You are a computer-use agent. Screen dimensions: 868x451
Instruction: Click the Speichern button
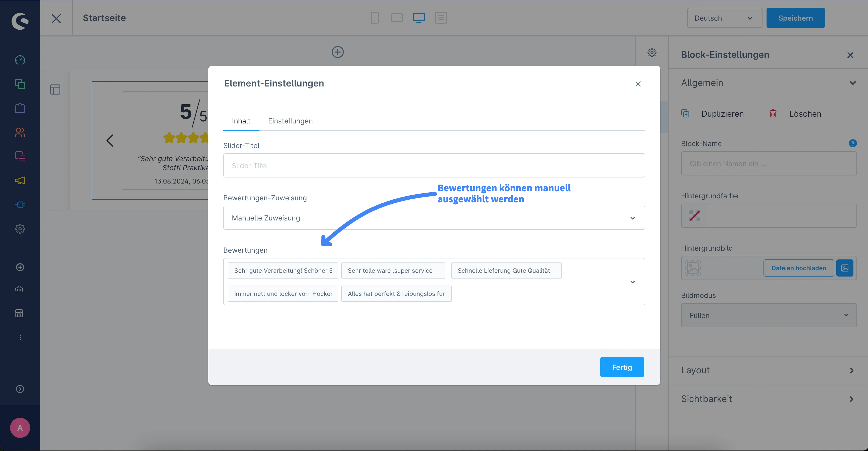(x=795, y=18)
